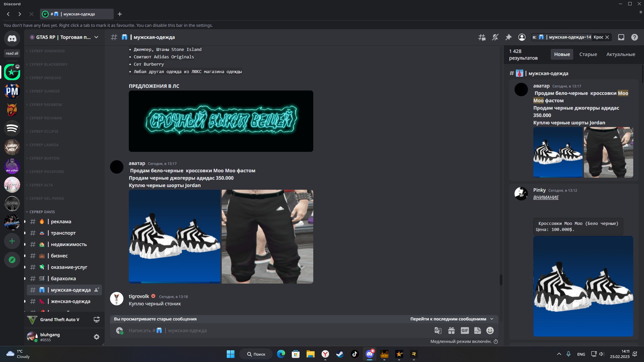Expand СЕРВЕР ROCKFORD category
644x362 pixels.
pyautogui.click(x=47, y=172)
